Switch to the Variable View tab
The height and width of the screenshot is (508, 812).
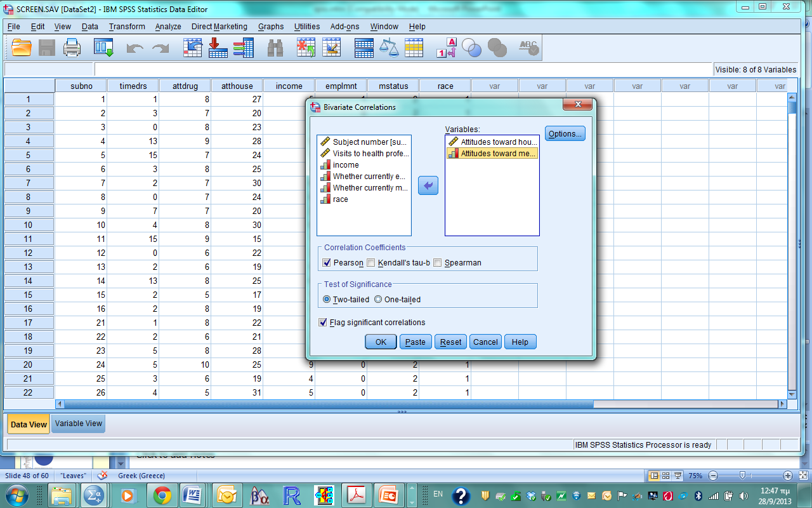click(78, 424)
